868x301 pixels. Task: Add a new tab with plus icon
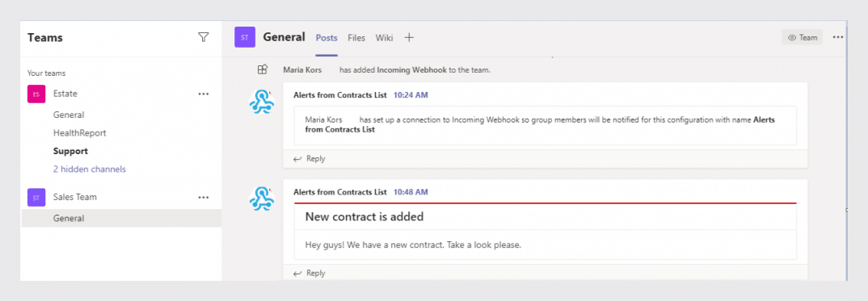pyautogui.click(x=409, y=38)
